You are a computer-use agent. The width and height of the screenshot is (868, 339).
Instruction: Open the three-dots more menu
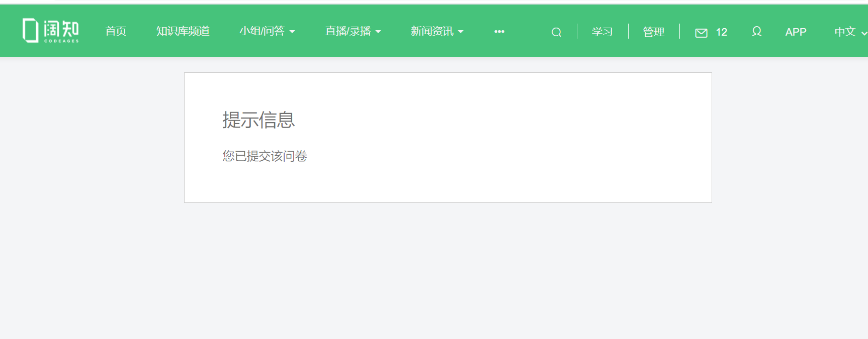(x=499, y=31)
